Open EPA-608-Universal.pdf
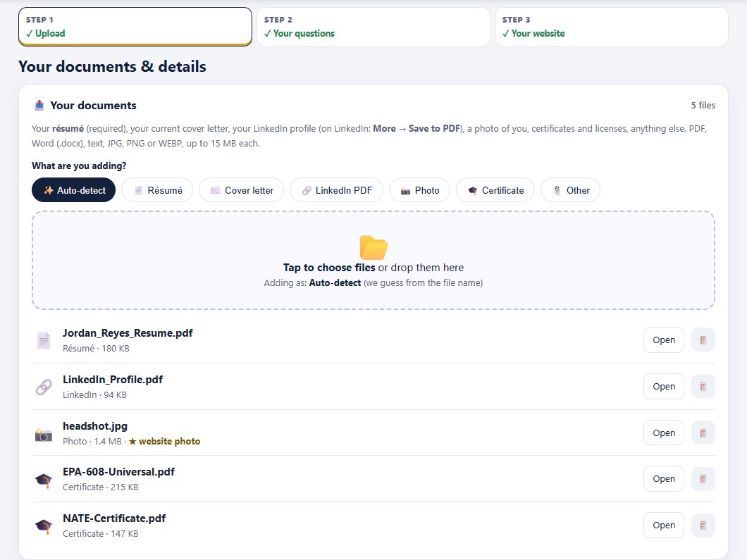Screen dimensions: 747x560 pos(664,479)
